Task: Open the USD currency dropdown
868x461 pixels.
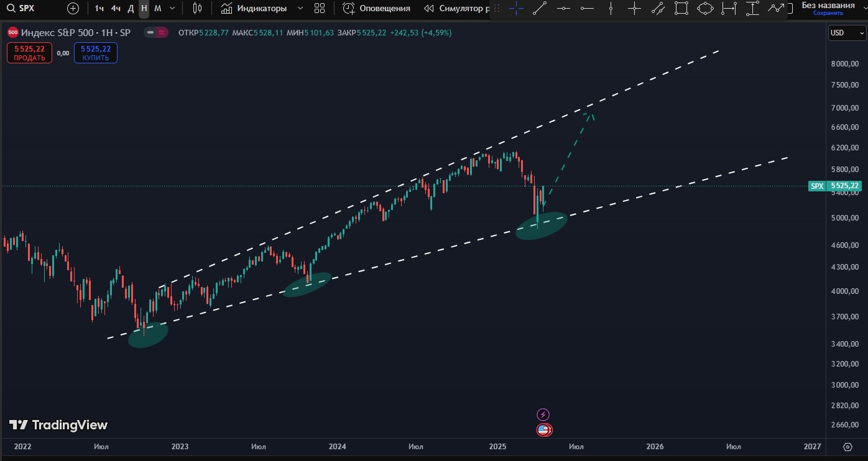Action: [846, 33]
